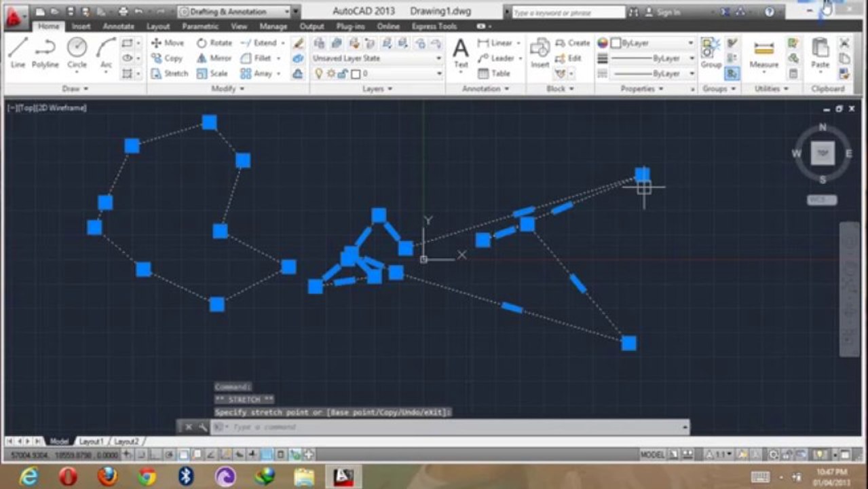
Task: Click the Extend tool
Action: pos(259,43)
